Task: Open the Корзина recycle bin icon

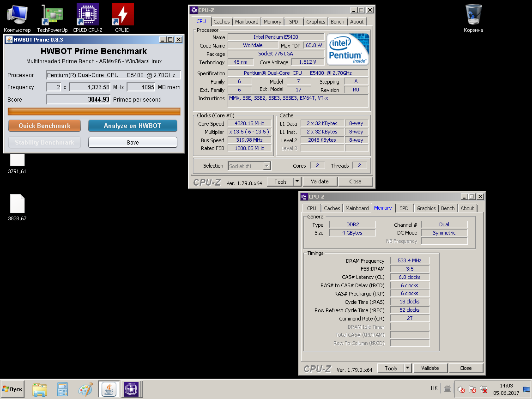Action: [x=473, y=18]
